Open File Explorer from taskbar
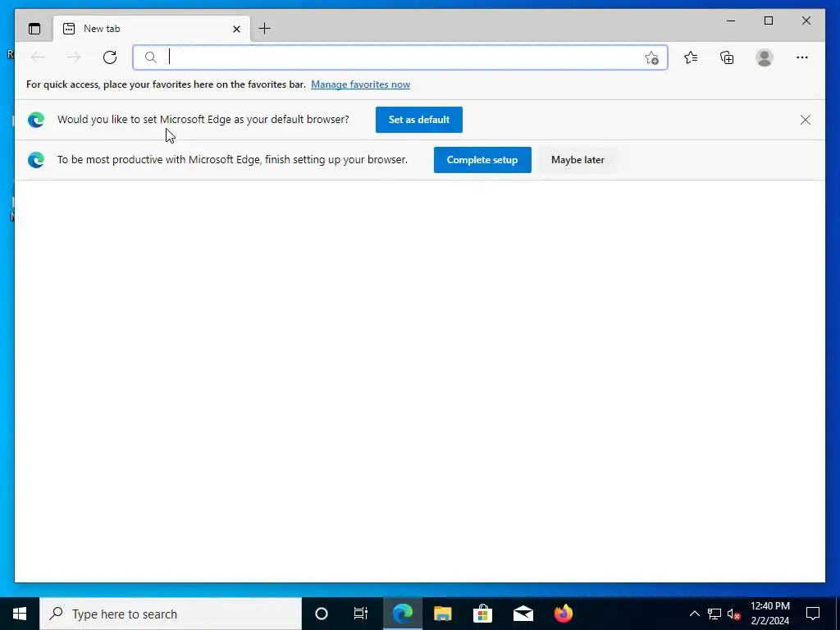 442,614
